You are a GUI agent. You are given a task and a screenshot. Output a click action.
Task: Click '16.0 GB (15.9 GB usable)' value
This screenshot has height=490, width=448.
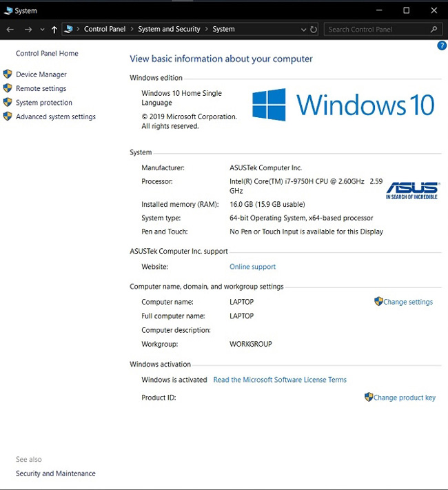click(267, 205)
